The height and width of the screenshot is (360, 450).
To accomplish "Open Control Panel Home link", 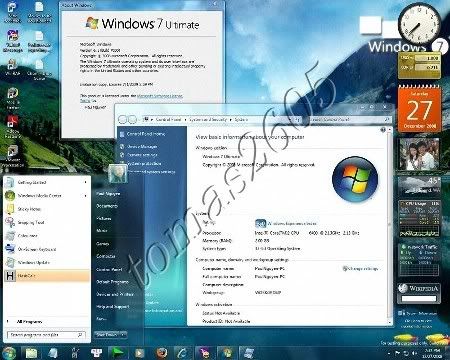I will tap(146, 134).
